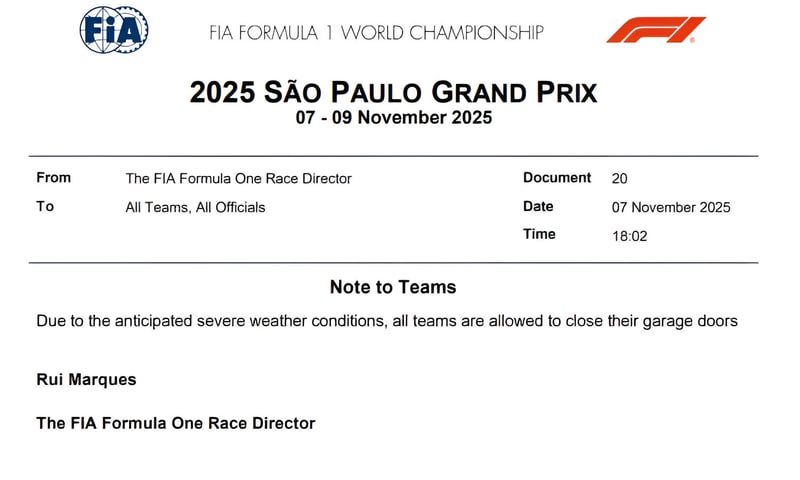This screenshot has width=800, height=480.
Task: Click the bold From label
Action: pyautogui.click(x=54, y=178)
